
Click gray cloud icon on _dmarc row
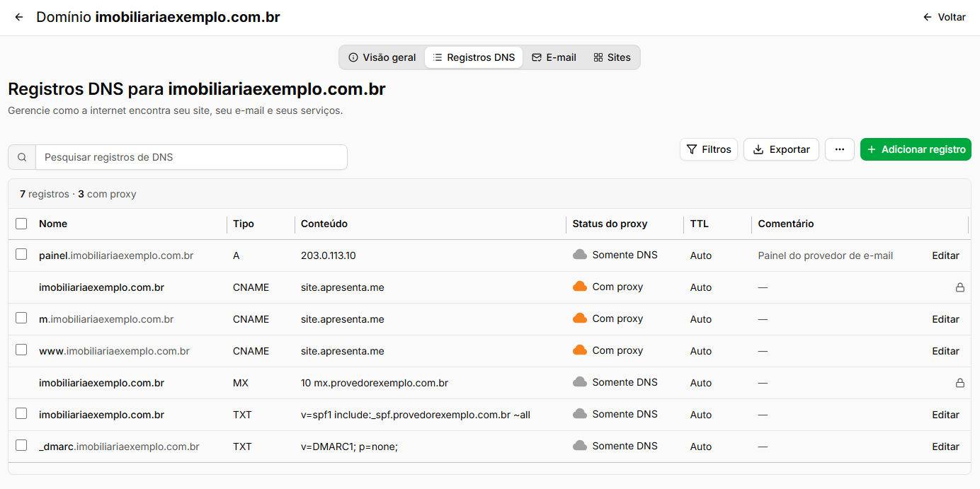coord(580,446)
